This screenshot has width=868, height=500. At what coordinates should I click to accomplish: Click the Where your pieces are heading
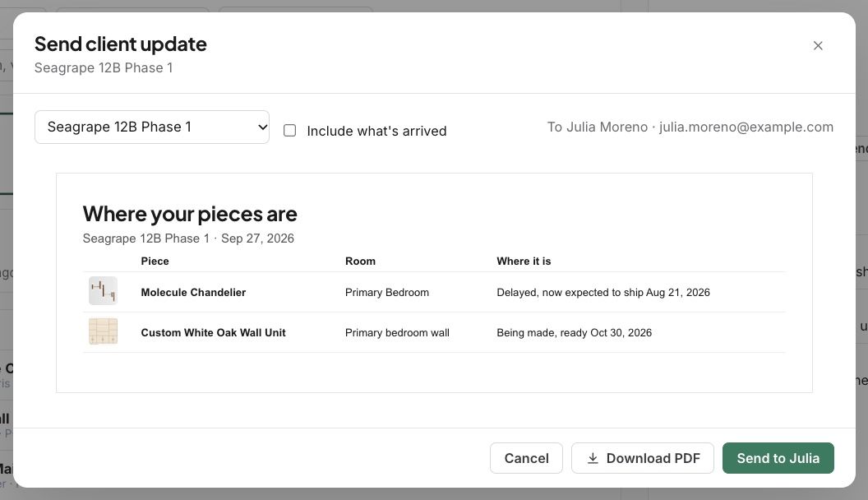(190, 214)
